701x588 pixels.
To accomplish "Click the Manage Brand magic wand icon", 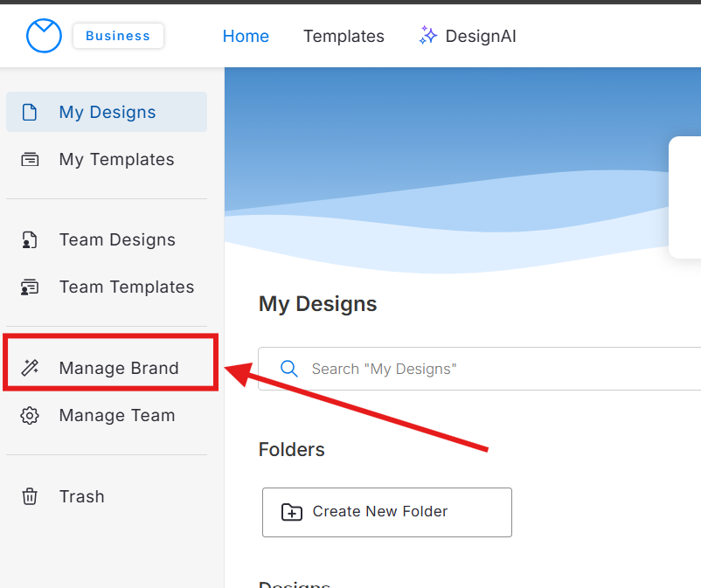I will click(x=30, y=368).
